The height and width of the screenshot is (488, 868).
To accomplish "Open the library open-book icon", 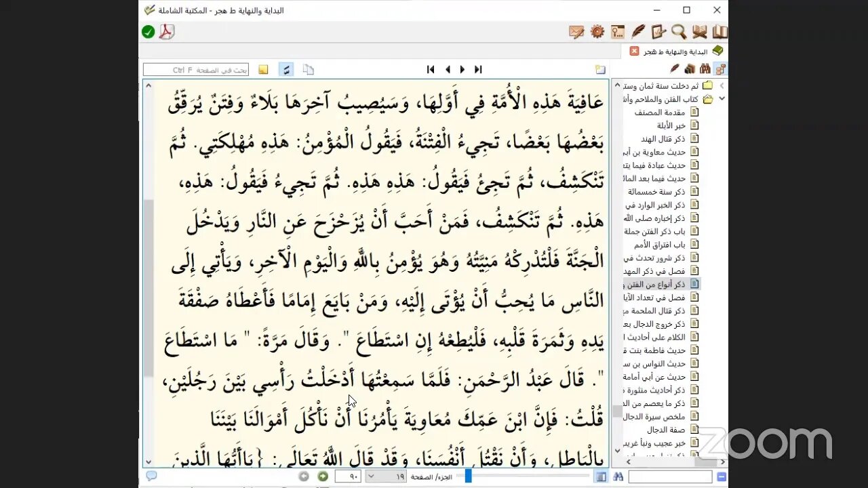I will [x=719, y=32].
